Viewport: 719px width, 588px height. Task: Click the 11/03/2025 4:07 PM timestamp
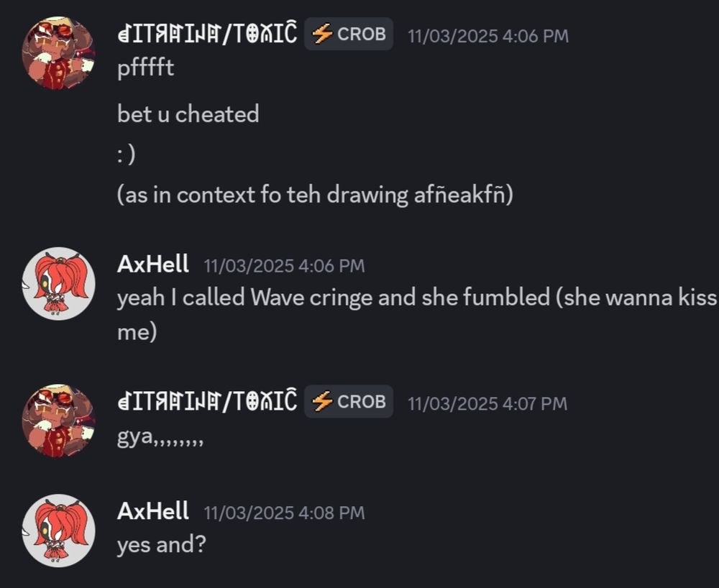tap(487, 404)
